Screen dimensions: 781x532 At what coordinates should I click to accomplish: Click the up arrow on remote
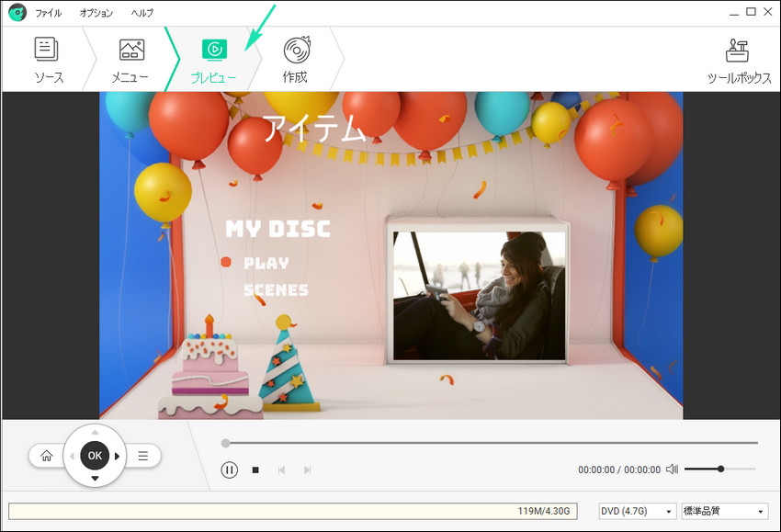[x=96, y=432]
